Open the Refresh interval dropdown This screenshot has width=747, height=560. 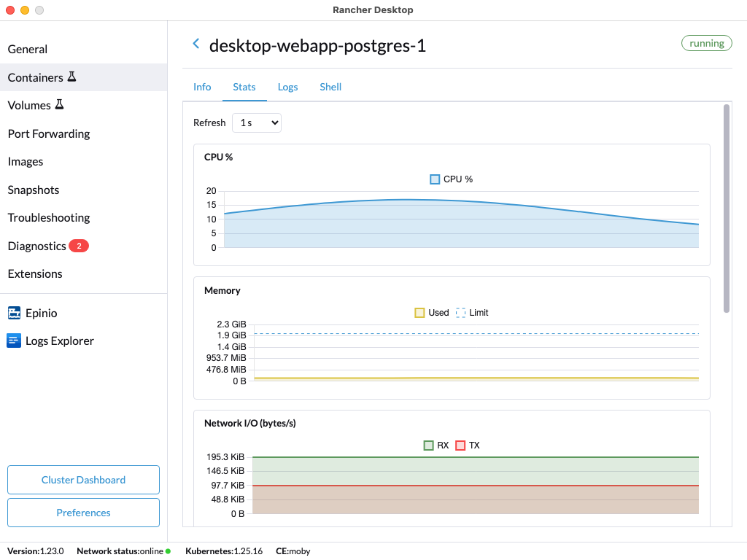pyautogui.click(x=256, y=122)
